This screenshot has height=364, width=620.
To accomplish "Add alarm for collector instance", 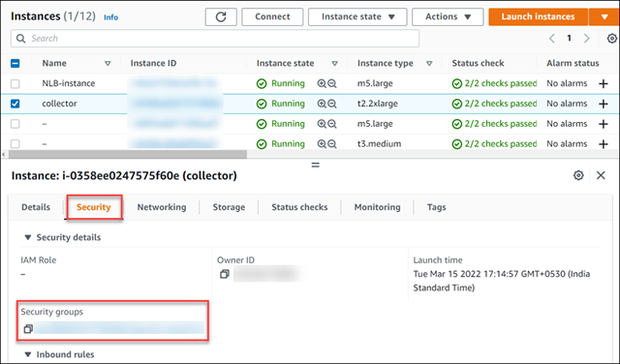I will (x=604, y=104).
